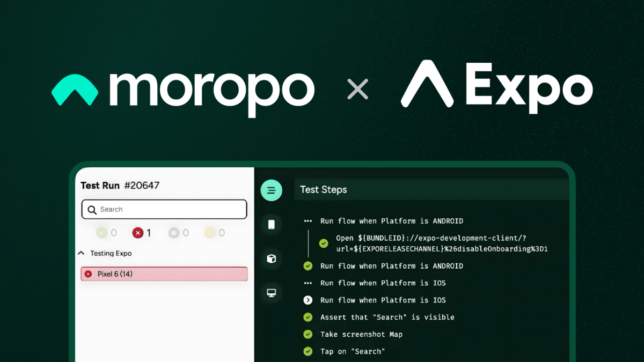Select the 3D package/build icon in sidebar

pyautogui.click(x=272, y=258)
